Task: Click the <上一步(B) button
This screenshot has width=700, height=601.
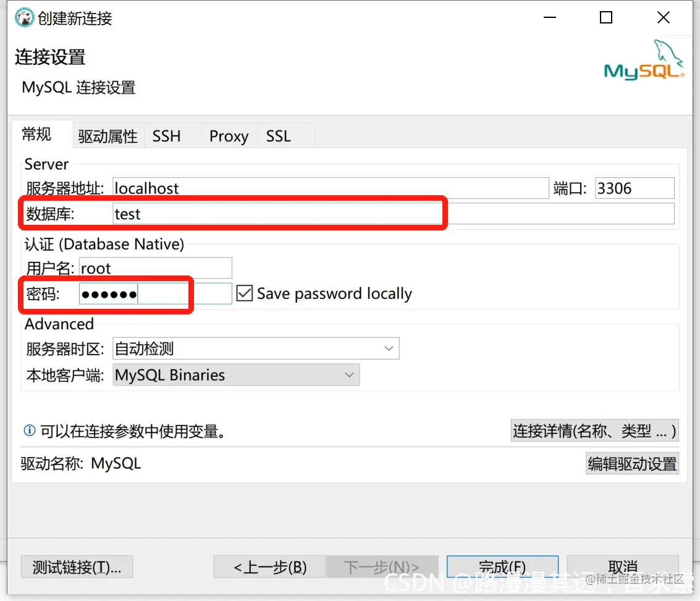Action: [x=270, y=566]
